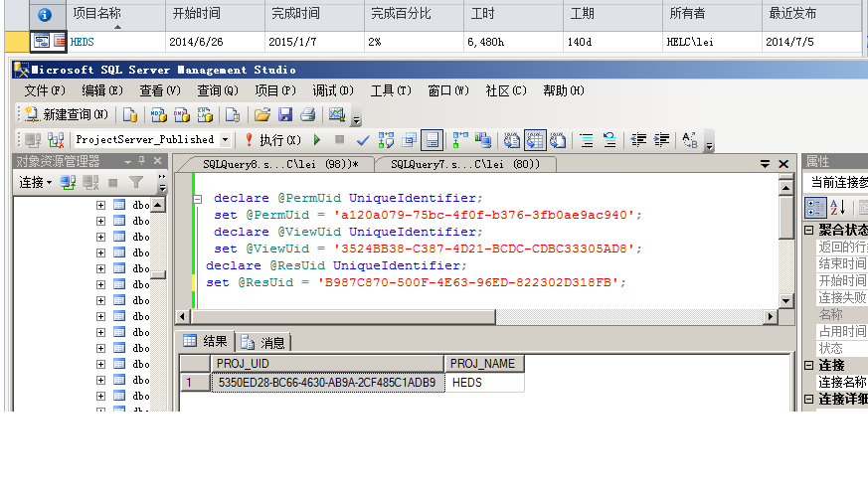Select the 结果 results tab
Screen dimensions: 868x500
click(x=206, y=341)
